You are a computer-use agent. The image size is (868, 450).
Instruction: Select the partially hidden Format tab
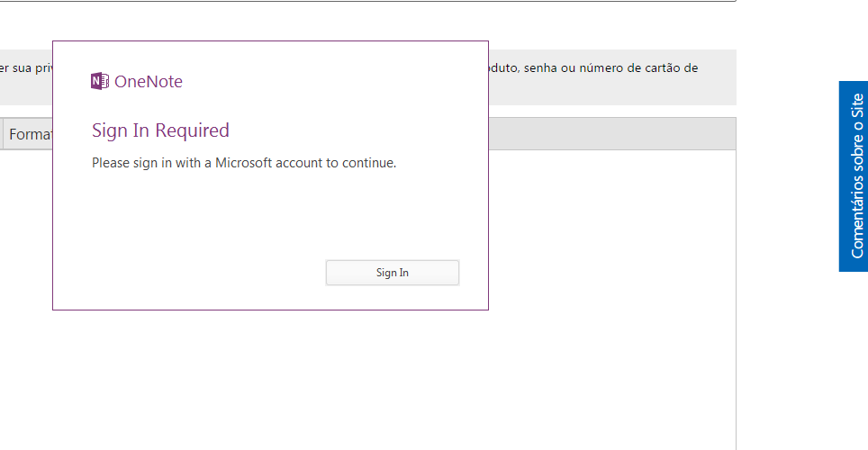pos(29,134)
